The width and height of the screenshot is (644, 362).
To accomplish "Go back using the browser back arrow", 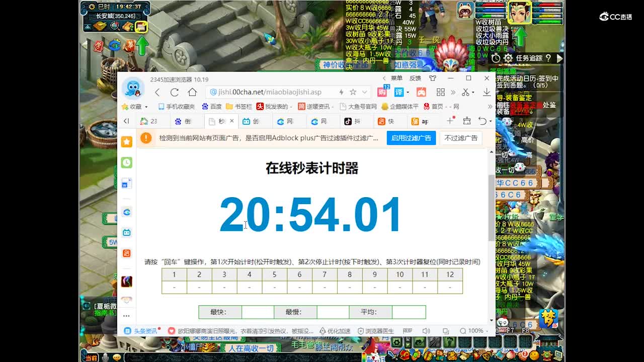I will [157, 92].
